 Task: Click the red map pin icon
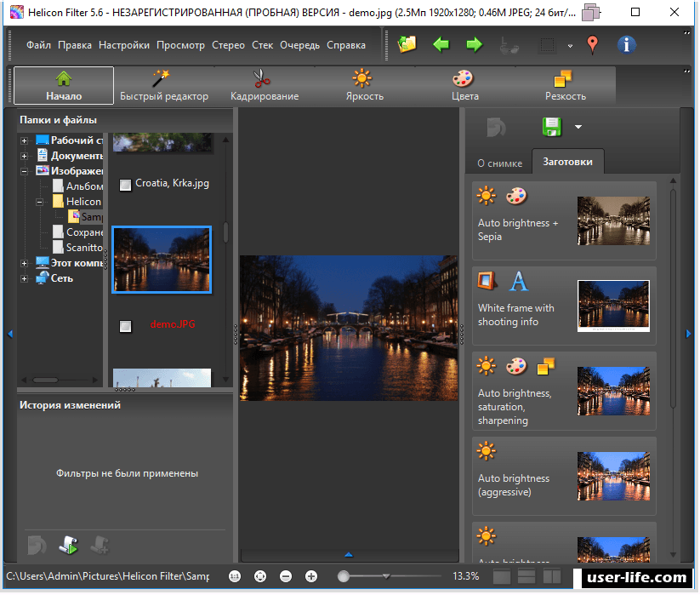[593, 44]
